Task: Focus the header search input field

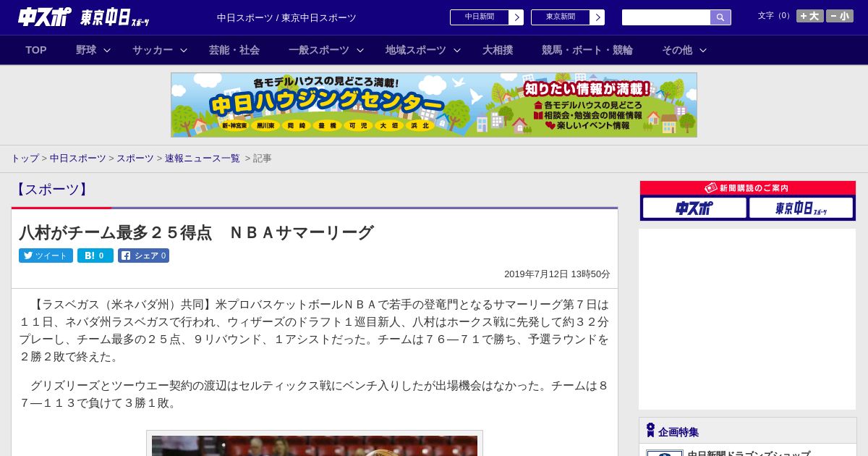Action: [x=666, y=17]
